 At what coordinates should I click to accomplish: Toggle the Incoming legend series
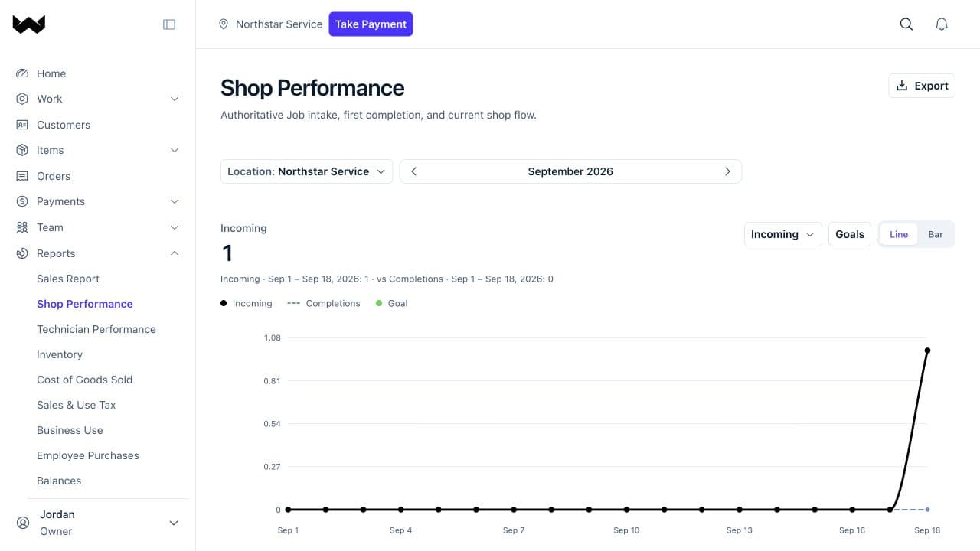(x=247, y=303)
